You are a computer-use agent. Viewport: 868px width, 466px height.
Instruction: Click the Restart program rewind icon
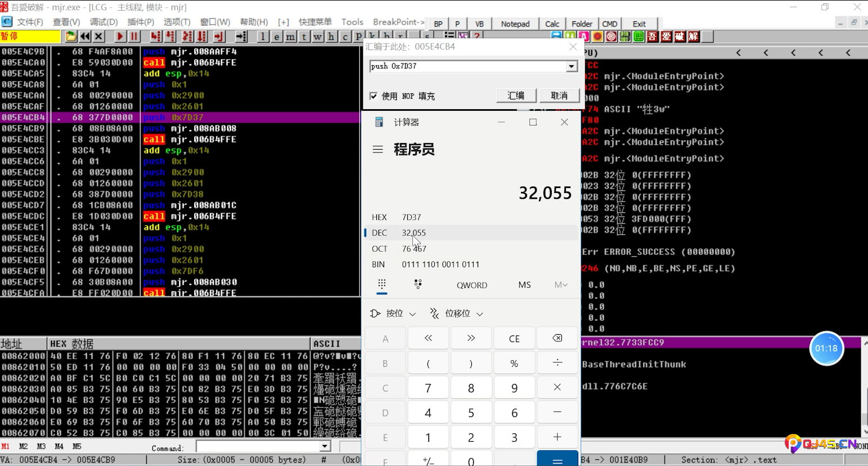tap(85, 37)
